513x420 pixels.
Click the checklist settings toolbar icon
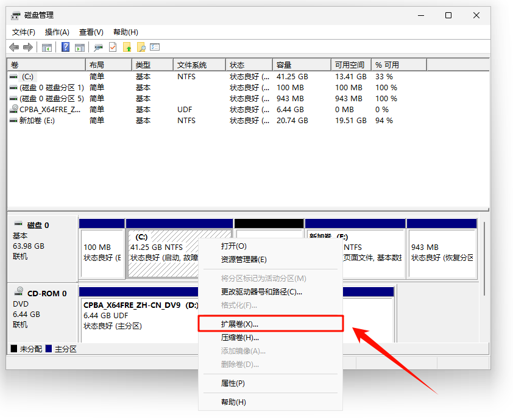point(155,47)
